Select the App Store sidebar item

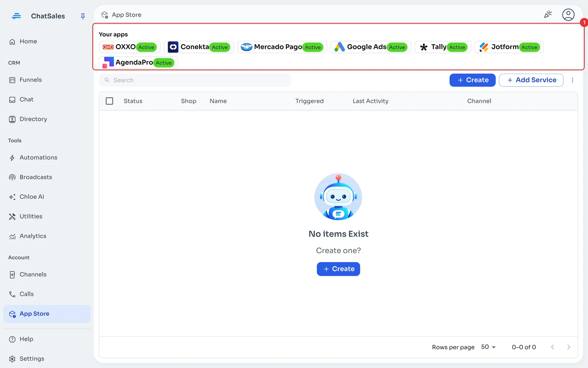point(47,314)
